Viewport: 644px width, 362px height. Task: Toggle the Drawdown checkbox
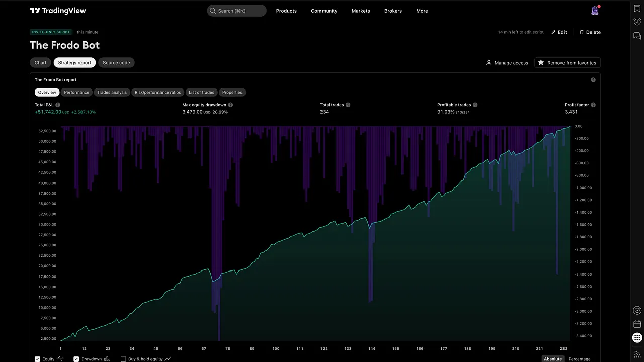[76, 359]
